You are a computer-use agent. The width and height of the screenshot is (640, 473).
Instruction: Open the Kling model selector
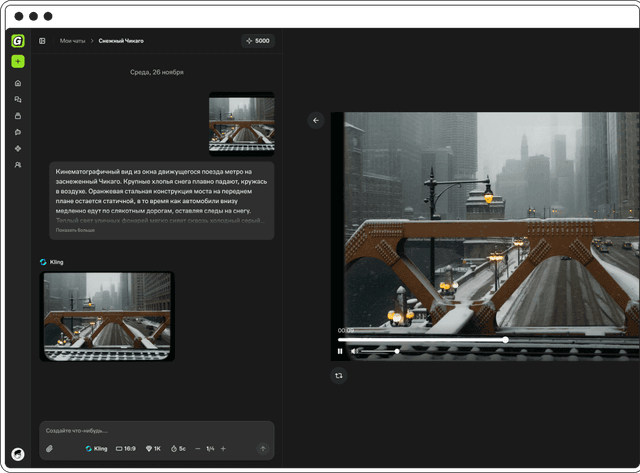[96, 449]
